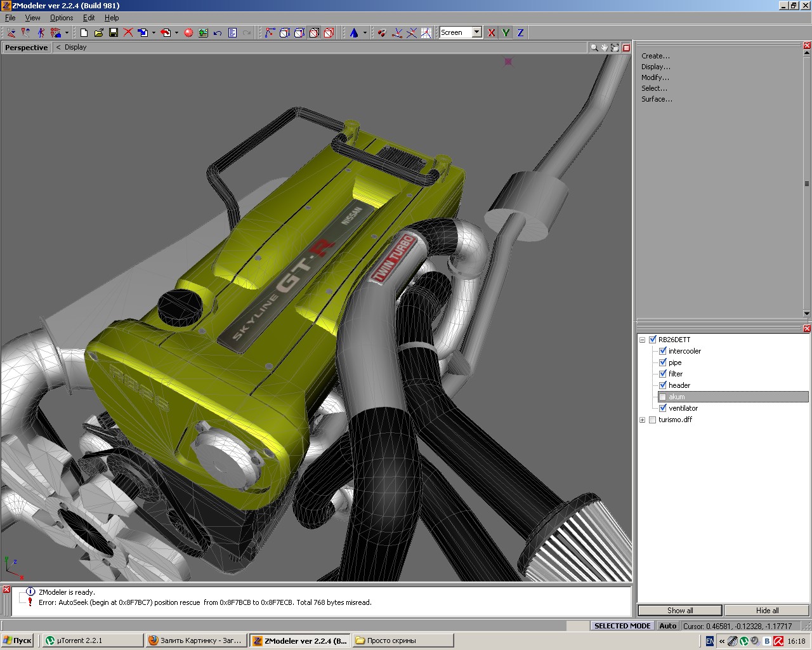
Task: Click the green Y axis button
Action: pos(506,32)
